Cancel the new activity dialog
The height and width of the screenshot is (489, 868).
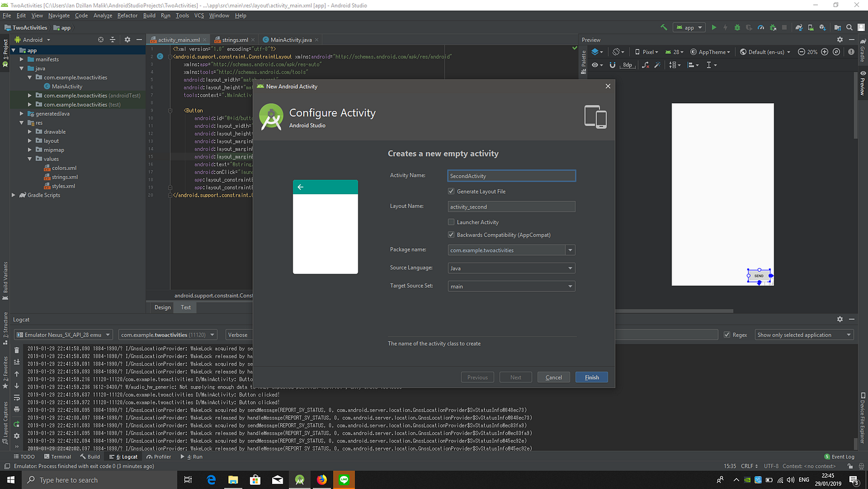coord(553,377)
